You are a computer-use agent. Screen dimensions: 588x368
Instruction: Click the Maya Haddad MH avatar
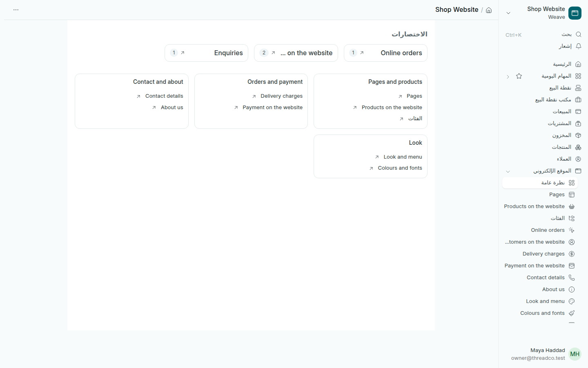(x=575, y=354)
